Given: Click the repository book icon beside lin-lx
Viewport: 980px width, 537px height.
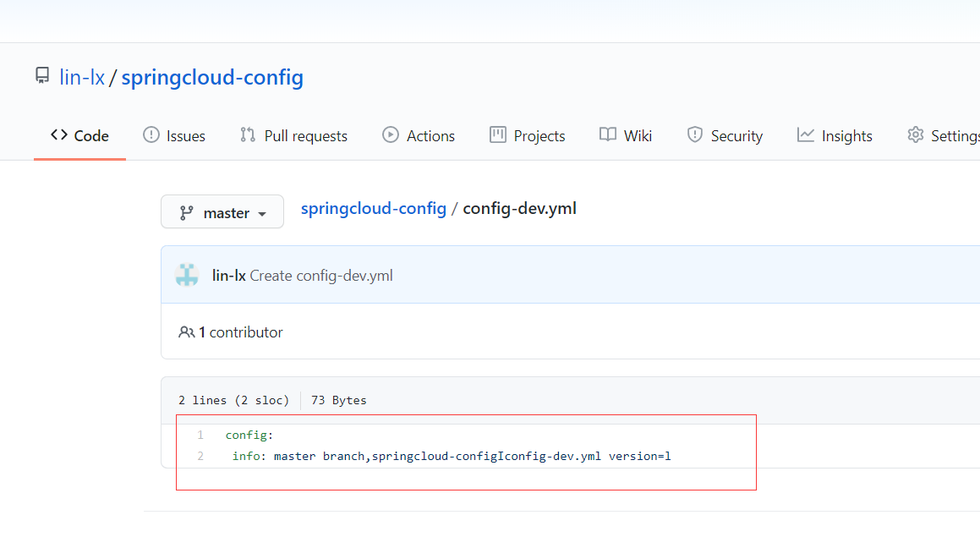Looking at the screenshot, I should click(x=42, y=75).
